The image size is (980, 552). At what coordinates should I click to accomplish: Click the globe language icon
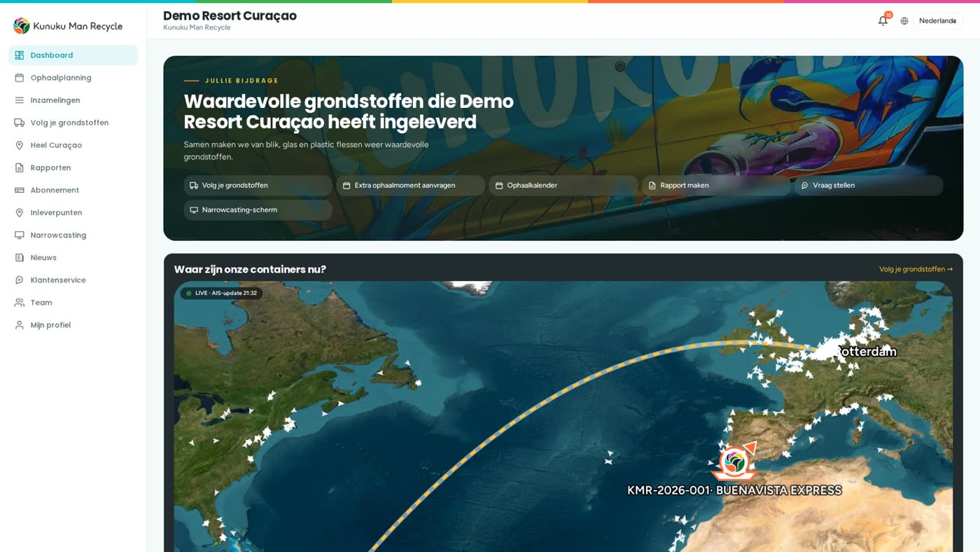(904, 21)
